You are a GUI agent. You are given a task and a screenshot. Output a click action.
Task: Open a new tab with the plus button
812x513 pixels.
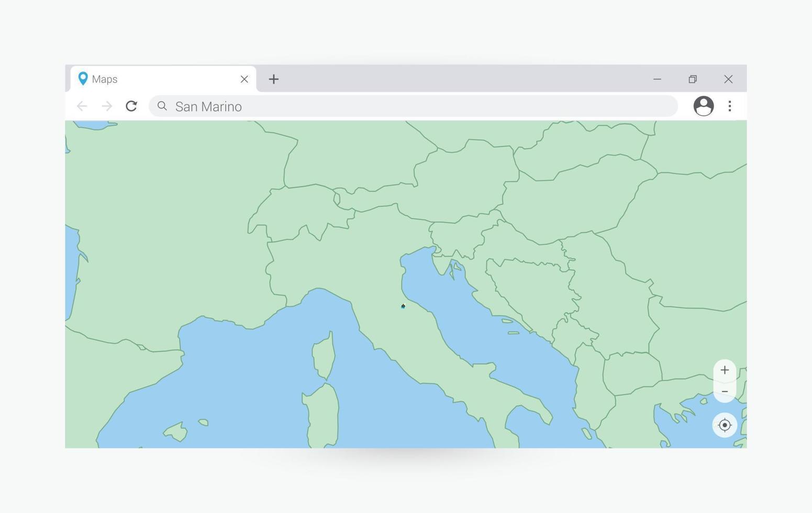[x=273, y=79]
